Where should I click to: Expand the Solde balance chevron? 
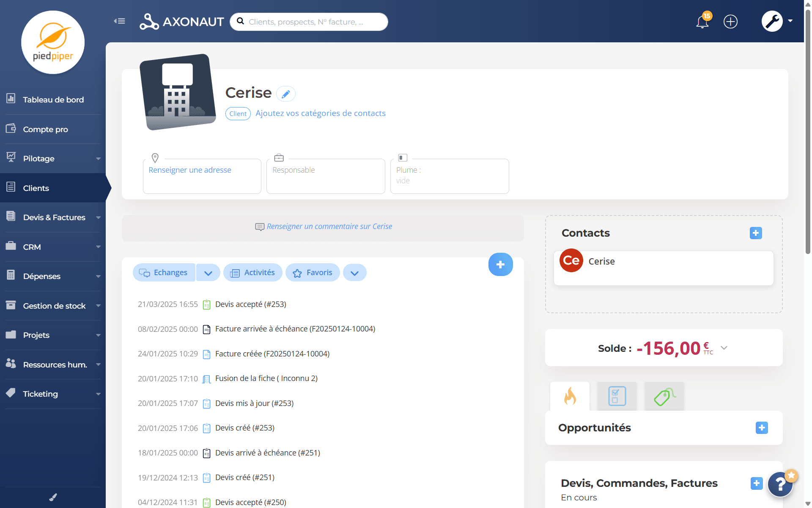tap(724, 348)
